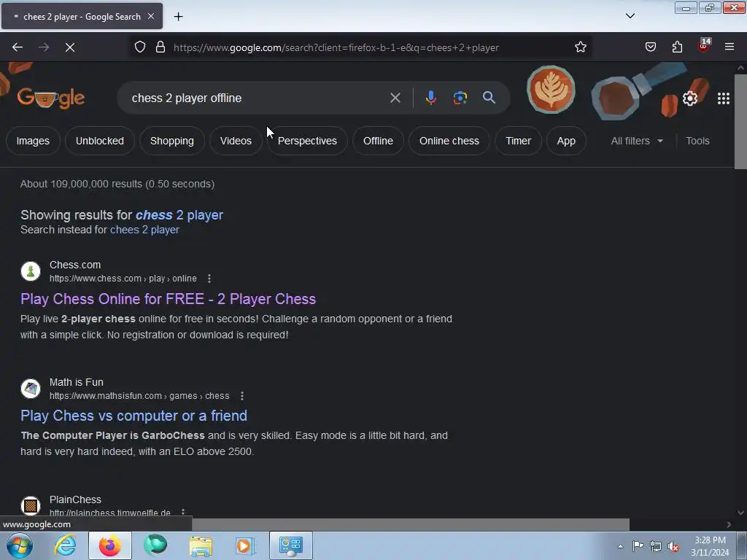Screen dimensions: 747x560
Task: Click the search field 'chess 2 player offline'
Action: pos(258,98)
